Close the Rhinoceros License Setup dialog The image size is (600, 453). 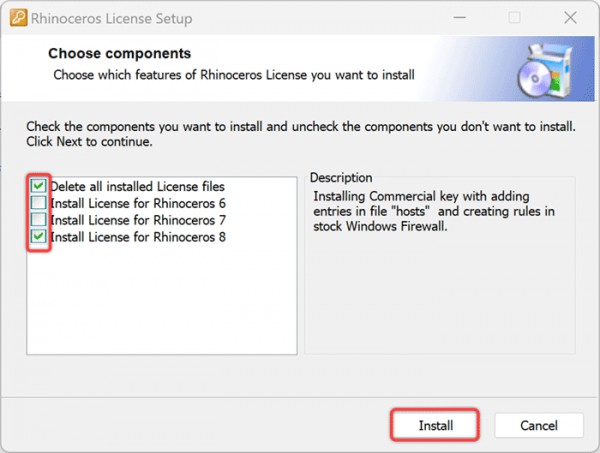click(x=567, y=18)
